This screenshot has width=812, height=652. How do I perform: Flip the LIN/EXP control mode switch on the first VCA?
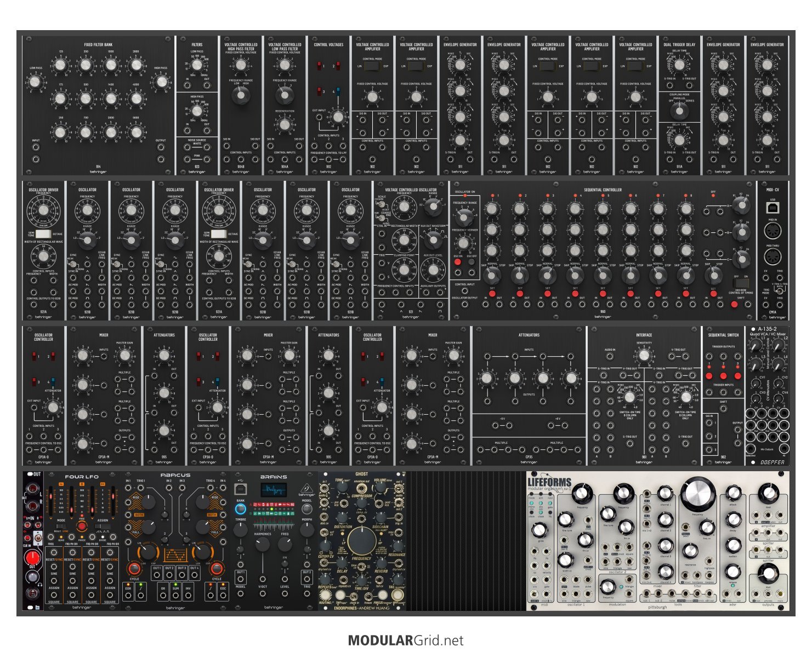372,66
